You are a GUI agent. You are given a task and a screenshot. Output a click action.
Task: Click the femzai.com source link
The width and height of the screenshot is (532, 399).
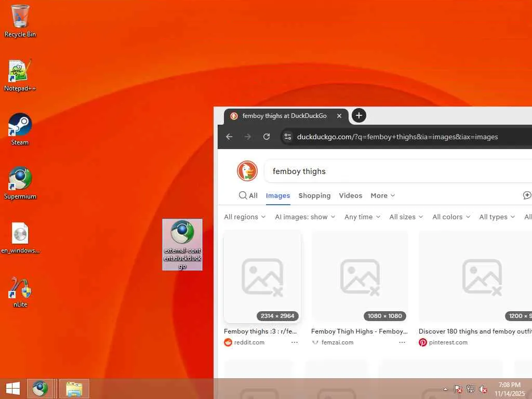337,342
